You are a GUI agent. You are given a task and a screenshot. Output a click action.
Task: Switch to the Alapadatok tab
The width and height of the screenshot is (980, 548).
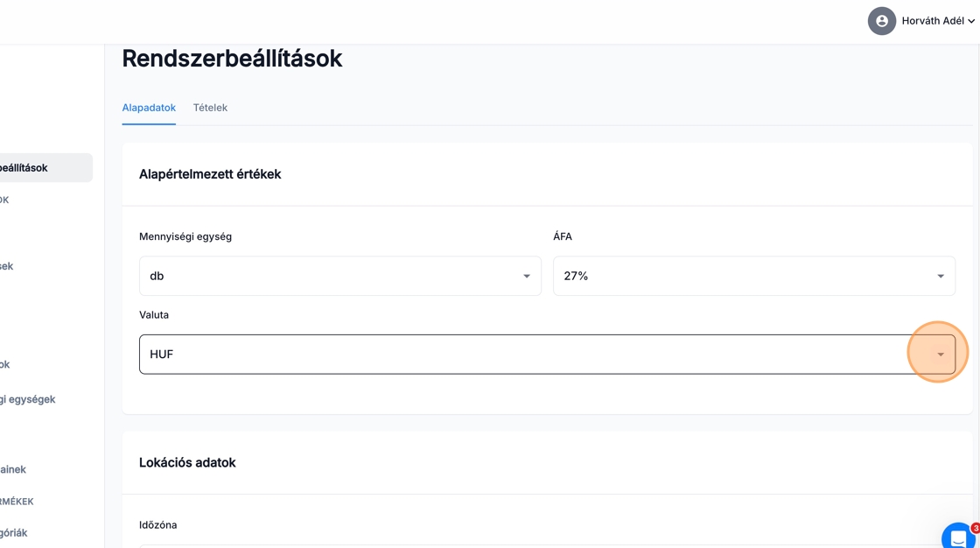click(x=149, y=108)
